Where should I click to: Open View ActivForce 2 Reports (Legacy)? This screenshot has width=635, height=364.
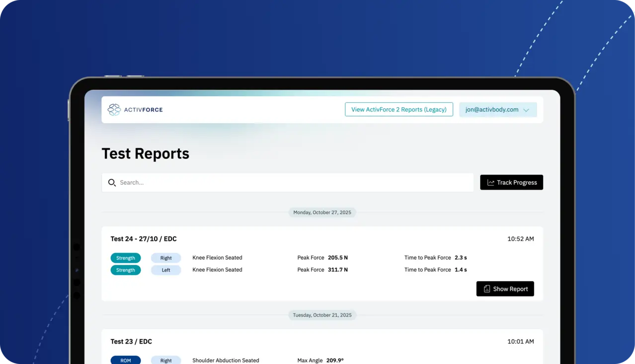[x=398, y=110]
